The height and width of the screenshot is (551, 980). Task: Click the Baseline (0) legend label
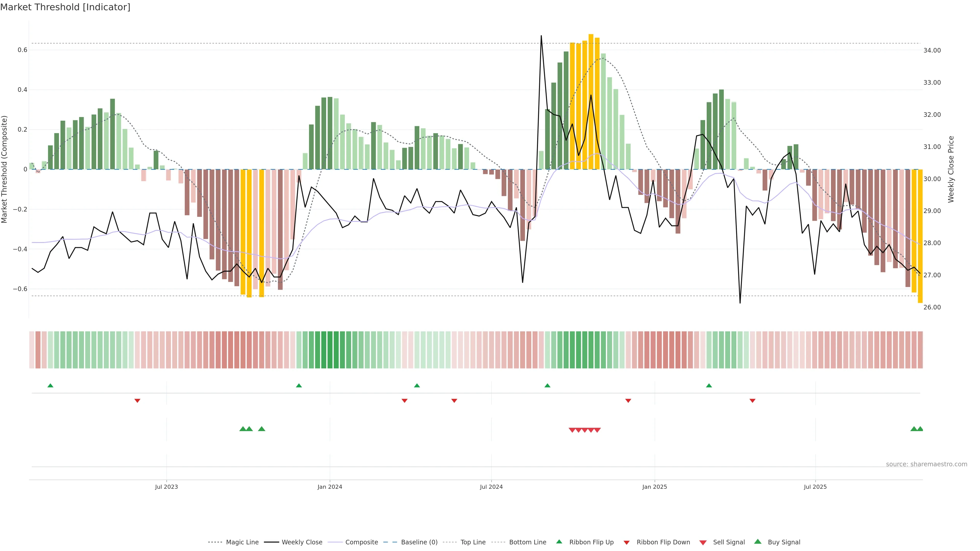coord(419,542)
